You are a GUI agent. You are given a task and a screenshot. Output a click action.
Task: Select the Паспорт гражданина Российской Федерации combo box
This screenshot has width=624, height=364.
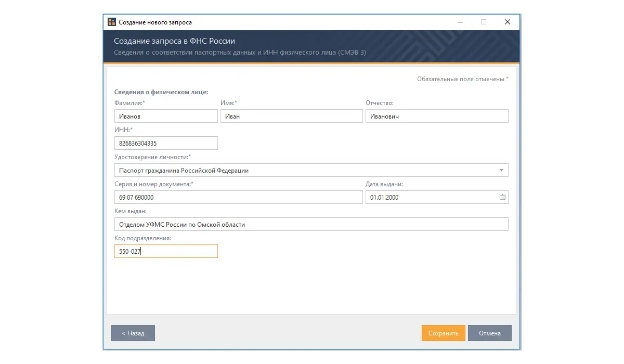tap(311, 170)
